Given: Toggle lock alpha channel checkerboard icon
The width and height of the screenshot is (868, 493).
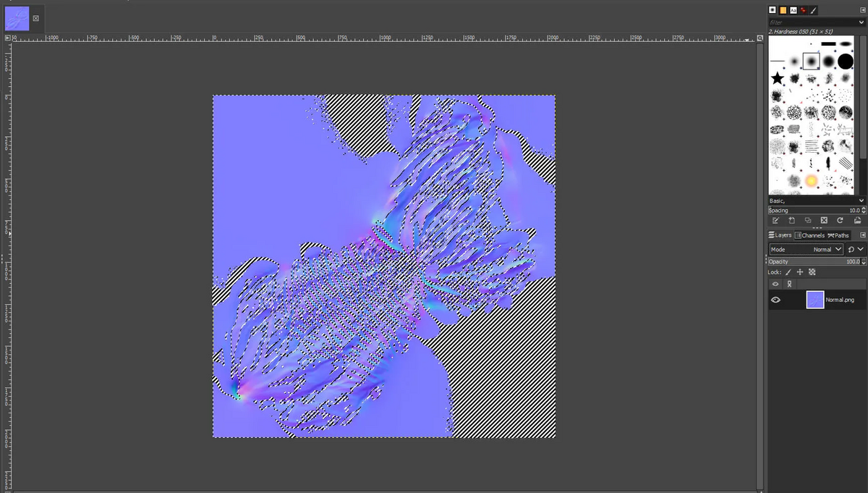Looking at the screenshot, I should click(x=812, y=272).
